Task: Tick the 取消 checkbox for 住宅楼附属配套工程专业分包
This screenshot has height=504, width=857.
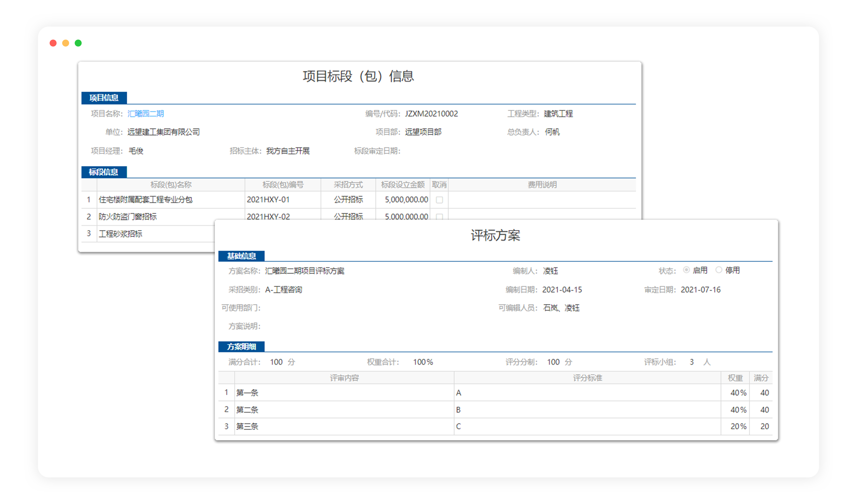Action: pos(439,200)
